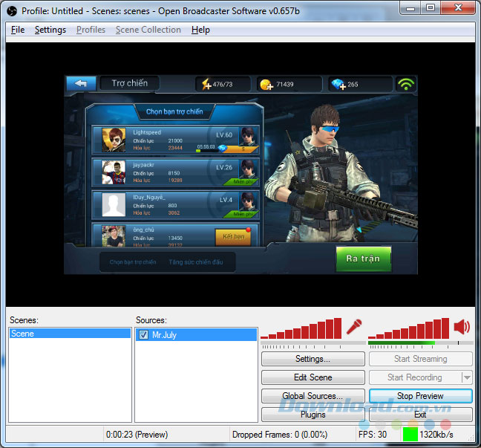The height and width of the screenshot is (448, 481).
Task: Open the Help menu
Action: pos(200,30)
